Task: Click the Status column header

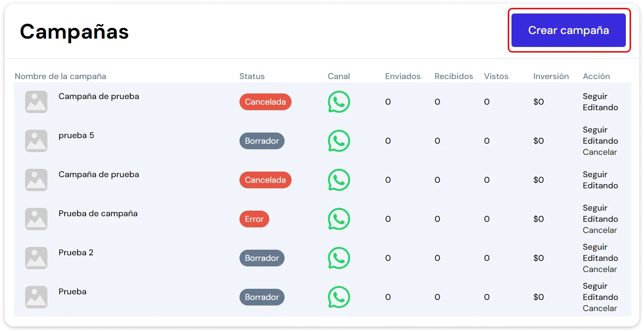Action: click(x=252, y=76)
